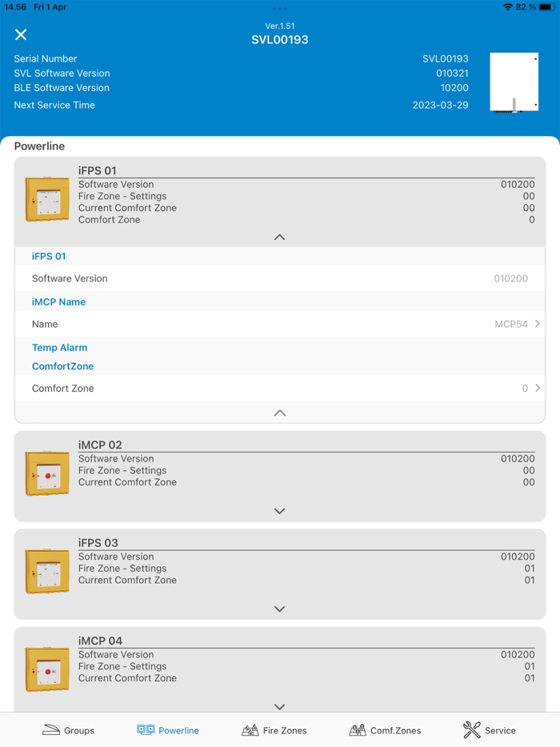Tap the Powerline section heading
Viewport: 560px width, 747px height.
pyautogui.click(x=39, y=146)
